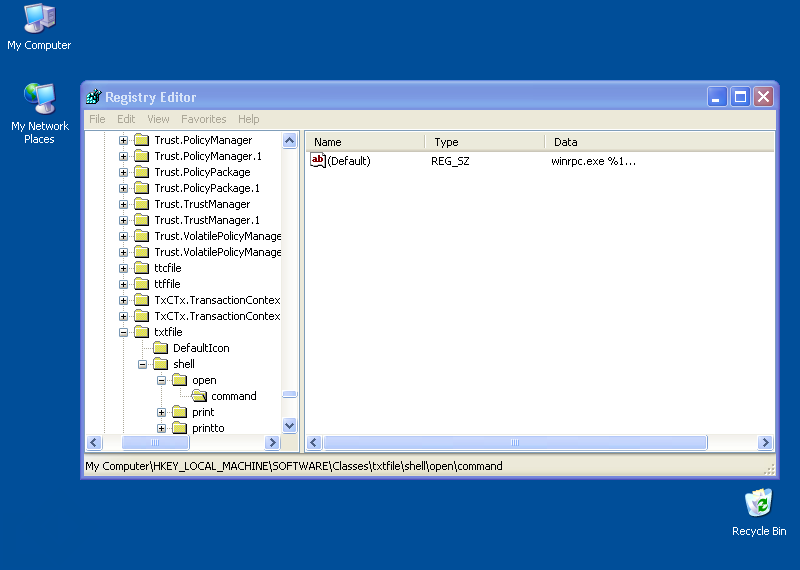Click the tree pane scroll left arrow

[94, 442]
